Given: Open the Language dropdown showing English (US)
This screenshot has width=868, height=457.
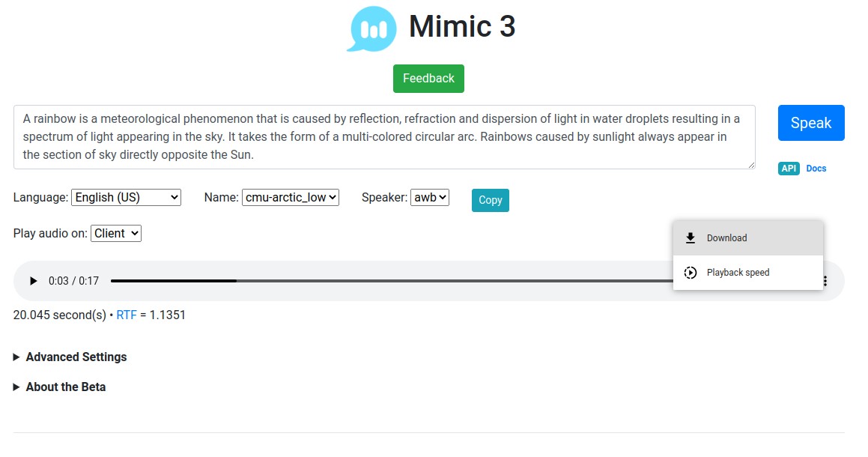Looking at the screenshot, I should coord(127,197).
